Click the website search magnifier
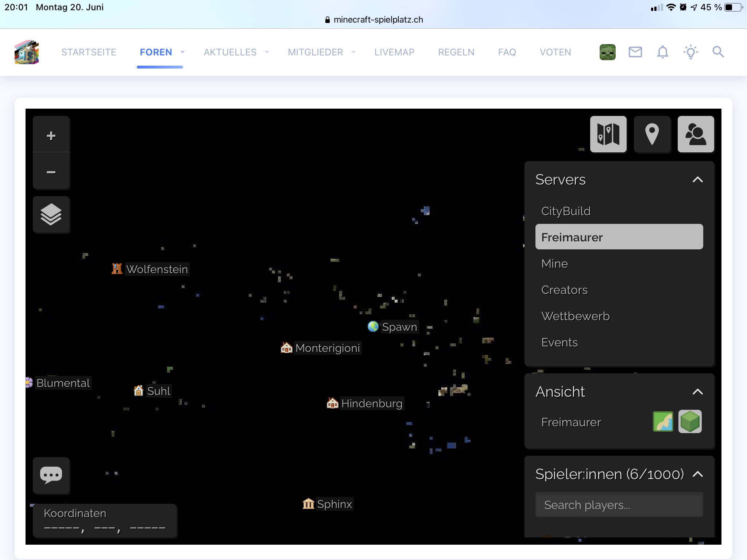 [718, 52]
